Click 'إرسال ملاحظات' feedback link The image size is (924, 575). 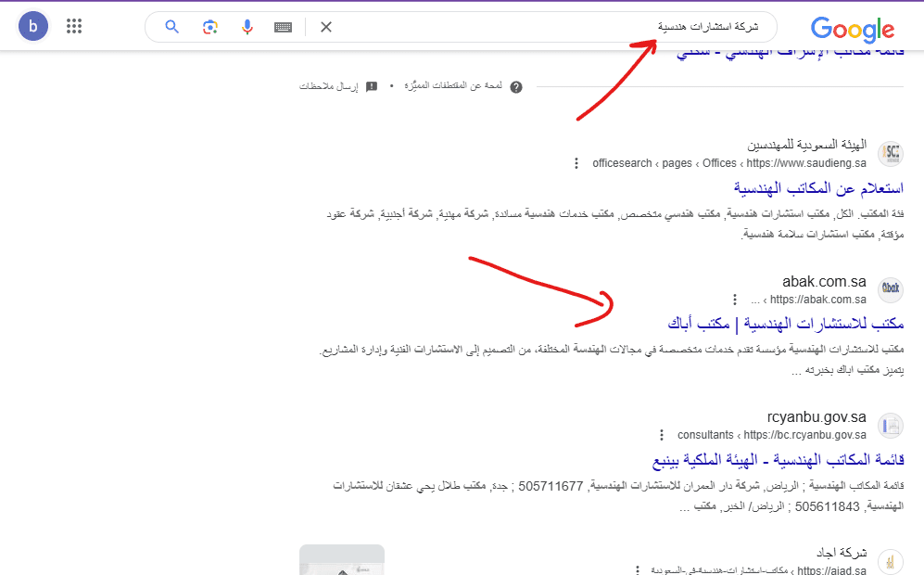(x=328, y=86)
